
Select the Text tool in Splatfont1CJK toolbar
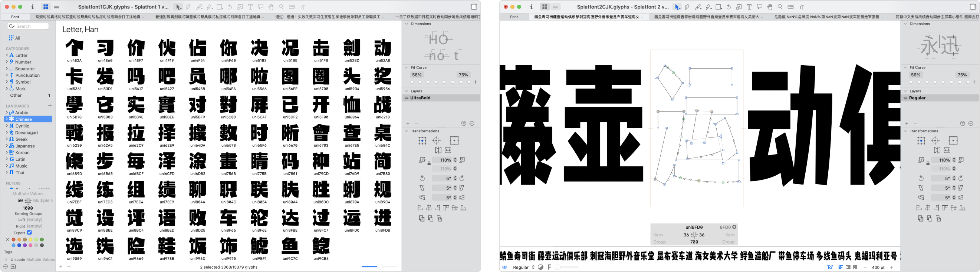[x=250, y=7]
